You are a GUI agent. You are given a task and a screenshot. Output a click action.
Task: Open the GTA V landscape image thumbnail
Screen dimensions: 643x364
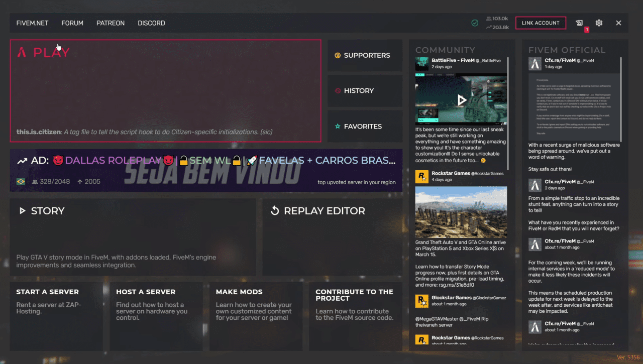461,212
